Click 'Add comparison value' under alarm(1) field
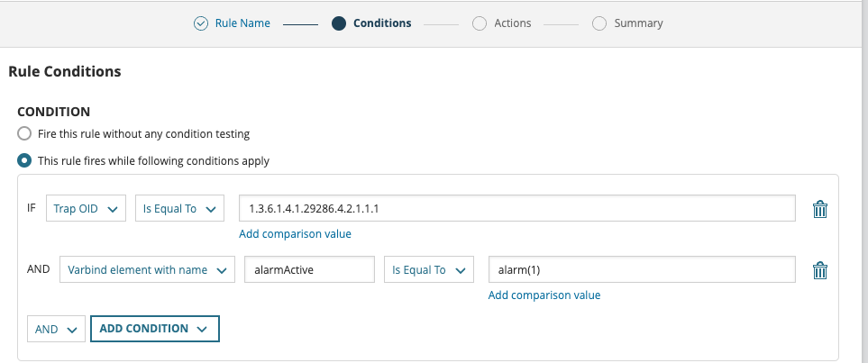This screenshot has height=363, width=868. coord(544,295)
